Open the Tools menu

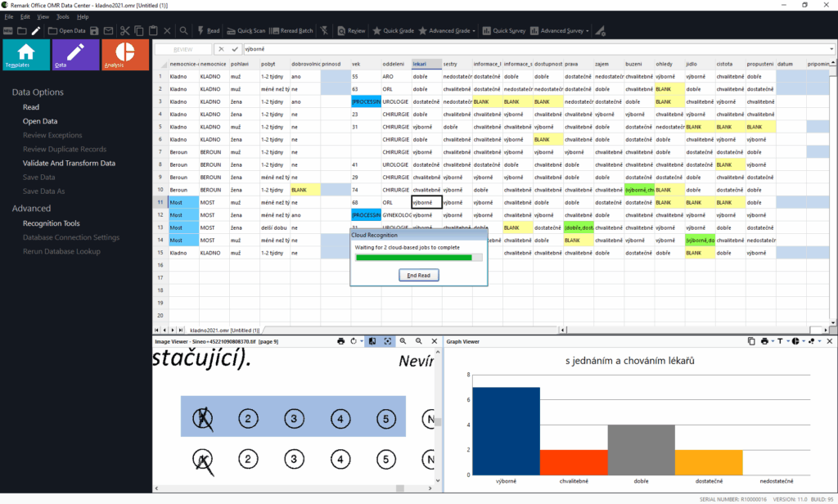(63, 16)
